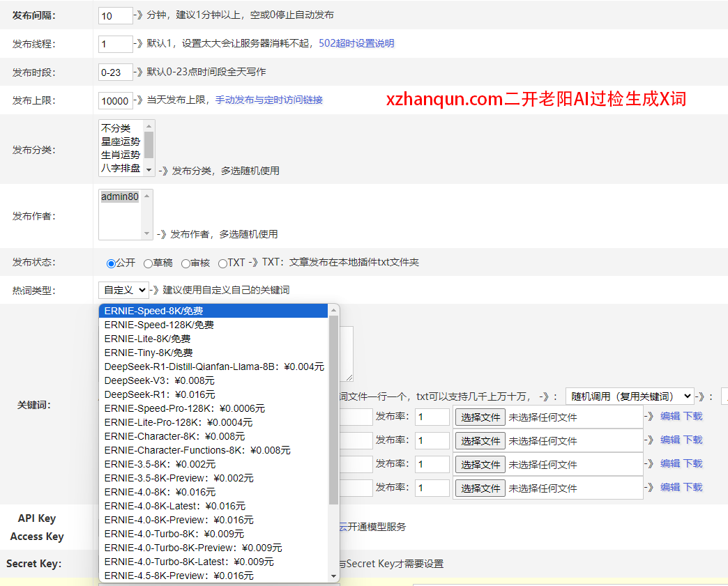Image resolution: width=728 pixels, height=586 pixels.
Task: Select ERNIE-4.0-8K ¥0.016元 option
Action: [213, 492]
